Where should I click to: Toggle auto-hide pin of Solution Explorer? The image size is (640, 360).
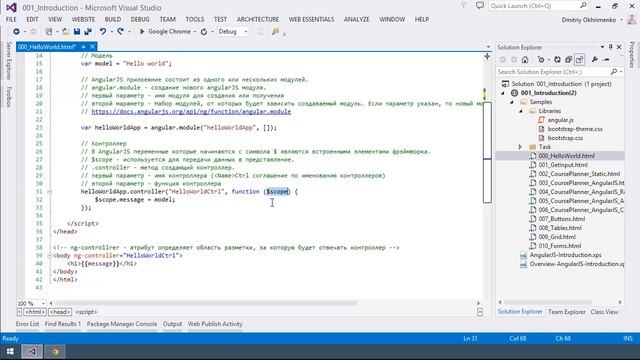611,47
